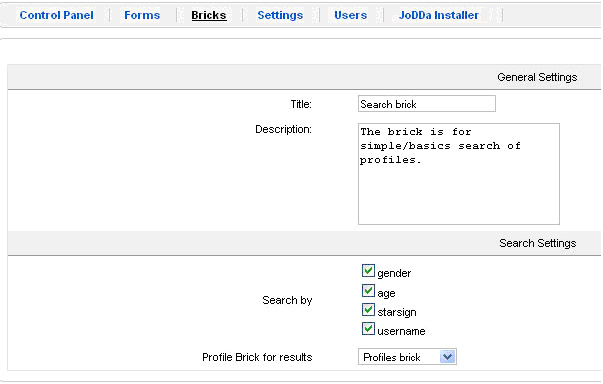Expand the Profile Brick for results dropdown

click(407, 357)
